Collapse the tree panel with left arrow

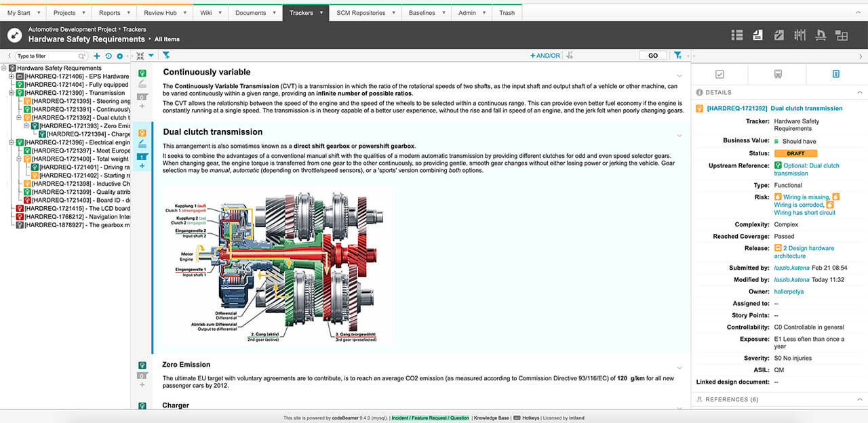[x=8, y=56]
